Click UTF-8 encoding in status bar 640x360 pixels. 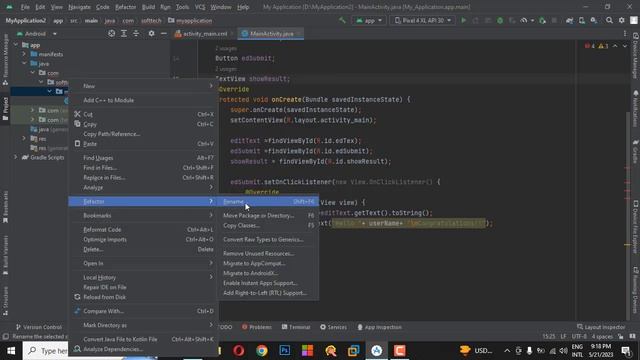tap(580, 336)
